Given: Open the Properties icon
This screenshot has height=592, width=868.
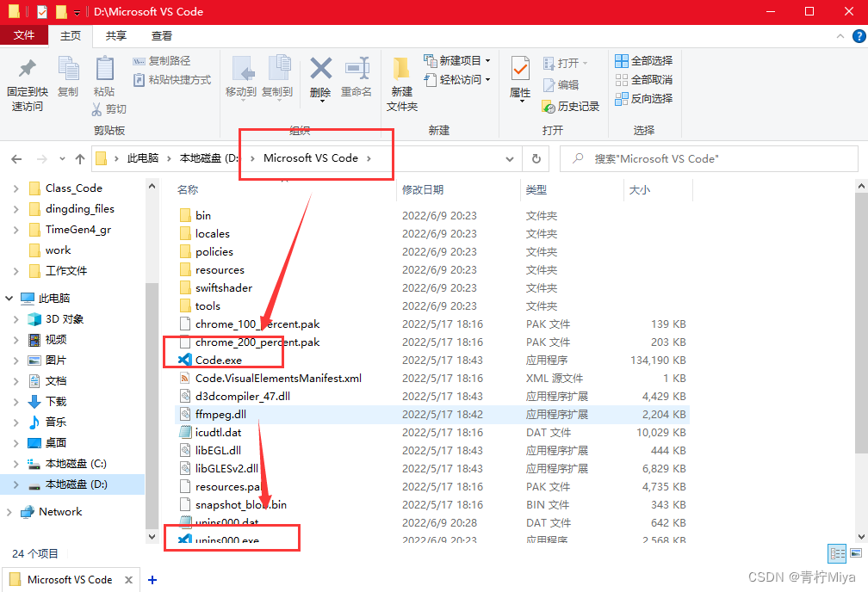Looking at the screenshot, I should pos(520,69).
